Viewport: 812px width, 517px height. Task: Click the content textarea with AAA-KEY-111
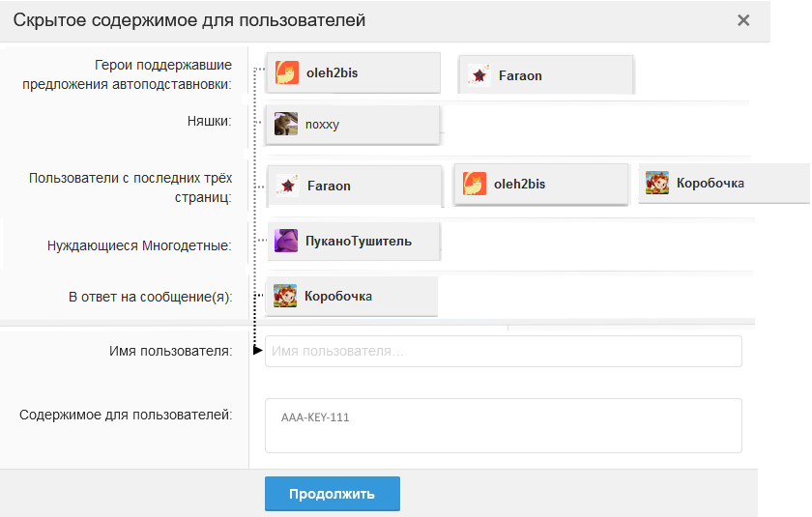[x=504, y=425]
